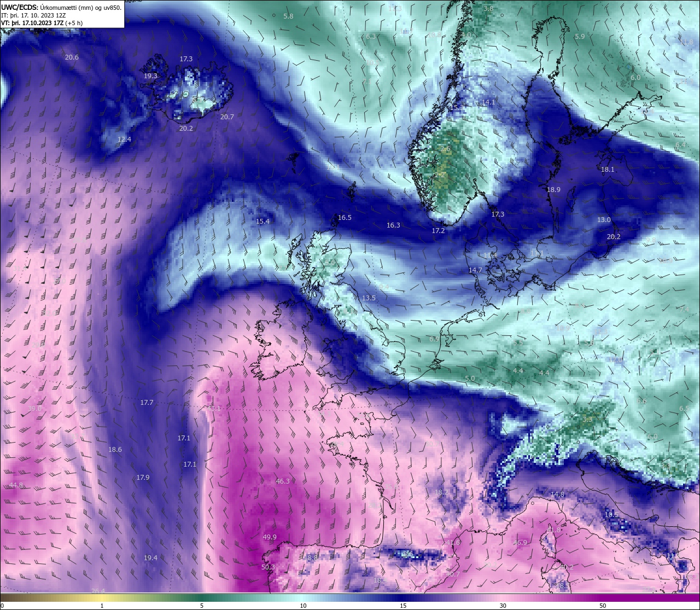Click the 20.6 value northwest of Iceland
The height and width of the screenshot is (610, 700).
click(72, 57)
